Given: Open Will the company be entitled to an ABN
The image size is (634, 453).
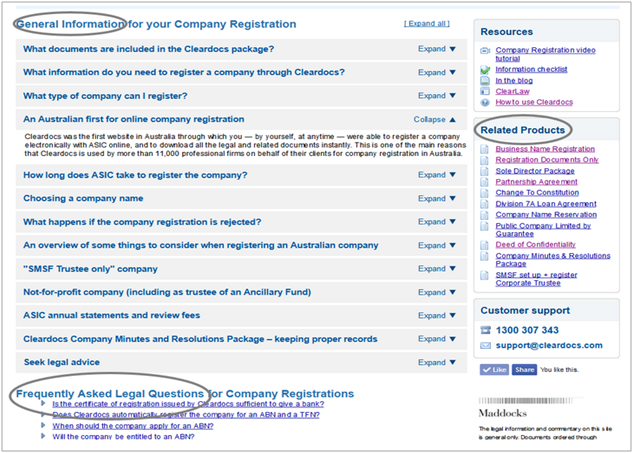Looking at the screenshot, I should point(123,436).
